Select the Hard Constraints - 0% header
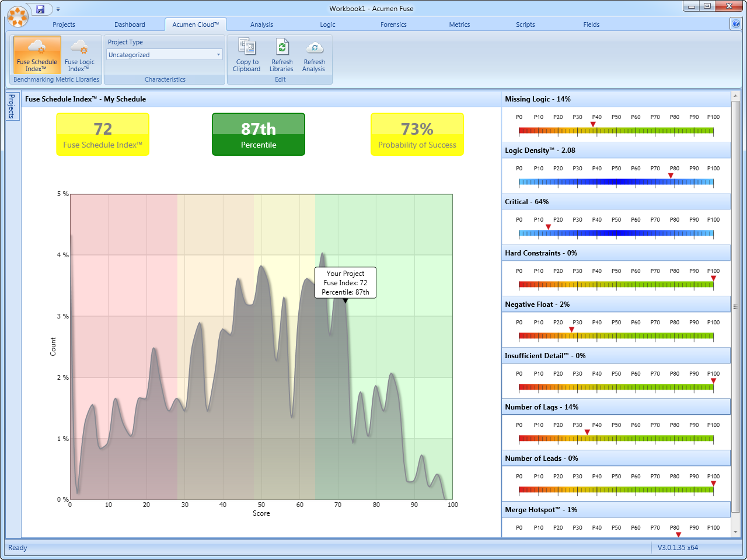This screenshot has width=747, height=560. tap(616, 253)
